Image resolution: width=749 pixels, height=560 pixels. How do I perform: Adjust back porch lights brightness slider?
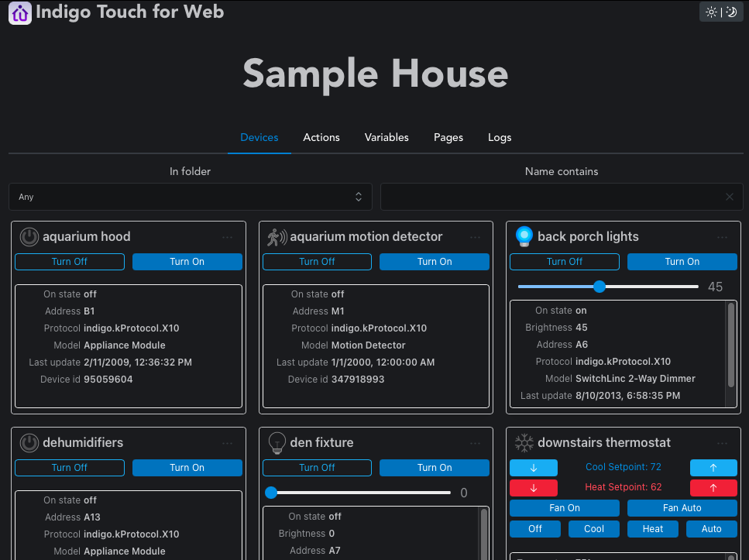point(608,287)
